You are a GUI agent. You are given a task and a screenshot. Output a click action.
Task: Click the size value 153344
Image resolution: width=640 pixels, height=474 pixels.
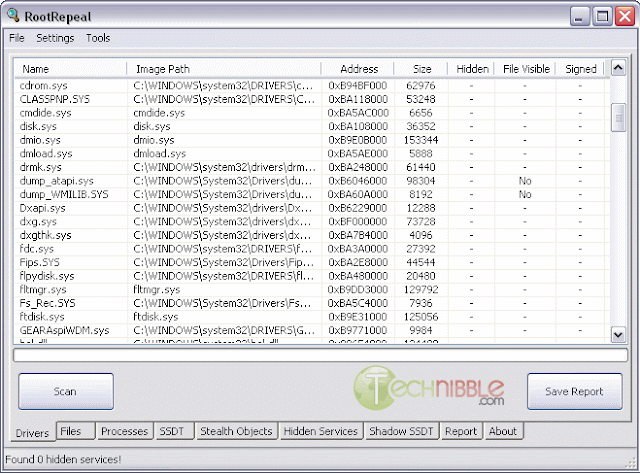(421, 140)
